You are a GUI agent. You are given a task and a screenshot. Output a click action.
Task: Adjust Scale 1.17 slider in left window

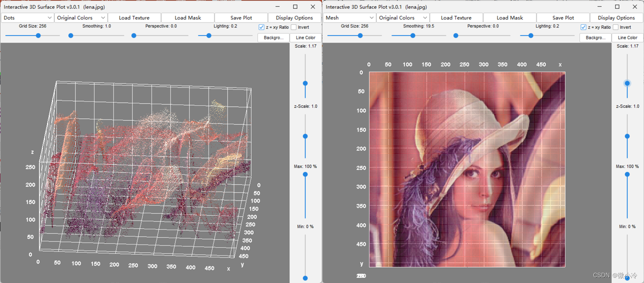(305, 83)
